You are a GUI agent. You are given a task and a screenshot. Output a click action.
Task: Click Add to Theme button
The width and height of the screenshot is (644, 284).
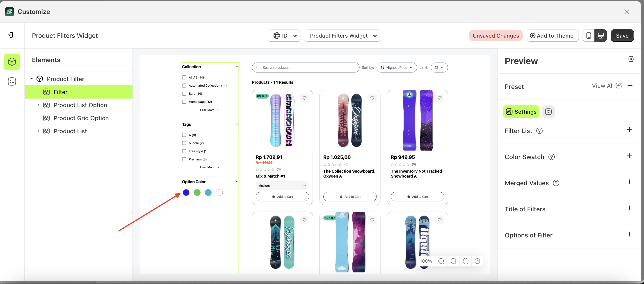pyautogui.click(x=552, y=36)
